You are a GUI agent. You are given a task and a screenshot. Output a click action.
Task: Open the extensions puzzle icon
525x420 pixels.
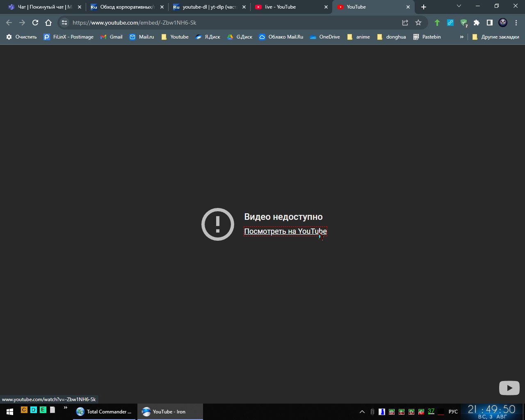click(476, 23)
